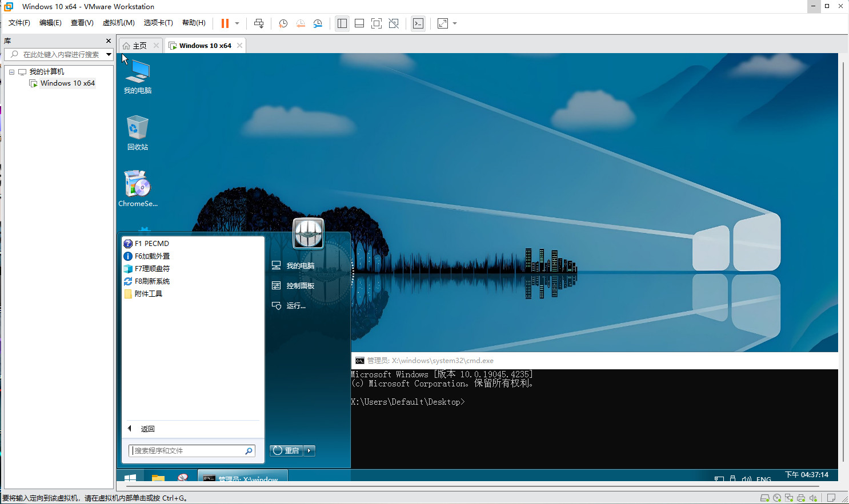This screenshot has width=849, height=504.
Task: Click the Enter Full Screen toolbar icon
Action: click(x=377, y=23)
